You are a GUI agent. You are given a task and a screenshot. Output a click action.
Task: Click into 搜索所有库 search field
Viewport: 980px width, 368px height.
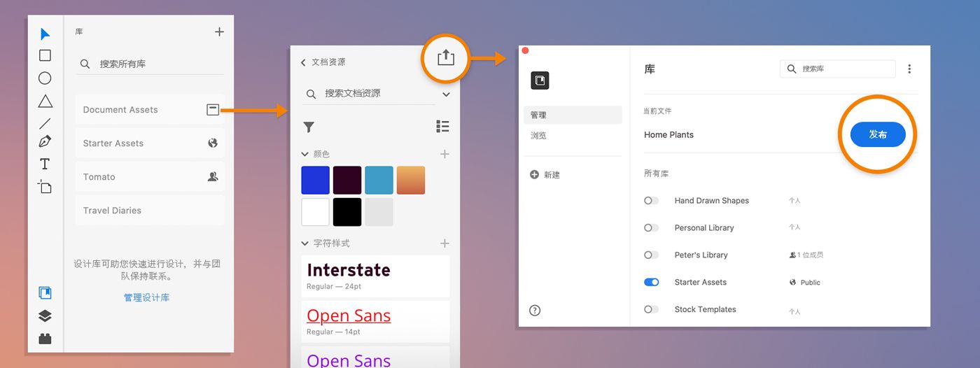150,64
